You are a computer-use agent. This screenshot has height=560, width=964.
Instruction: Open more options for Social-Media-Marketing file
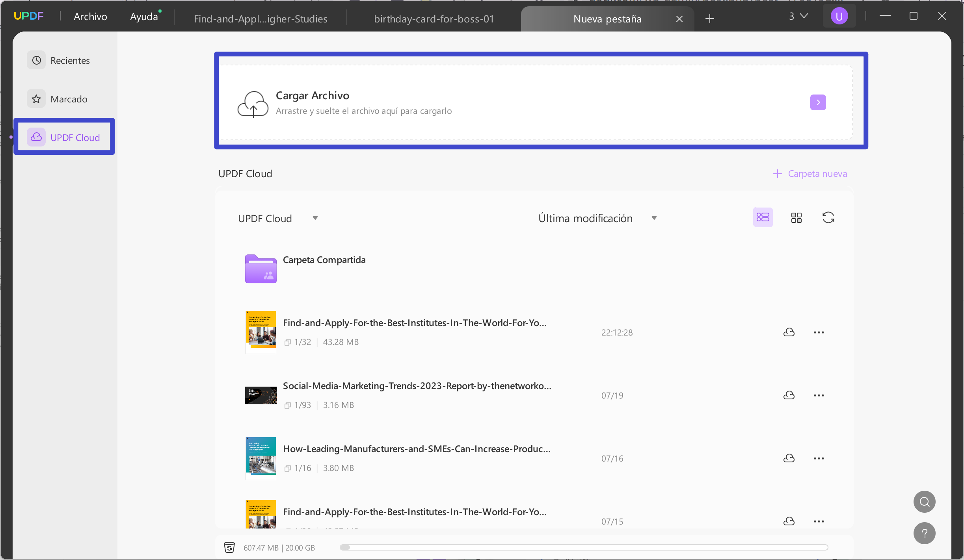819,395
